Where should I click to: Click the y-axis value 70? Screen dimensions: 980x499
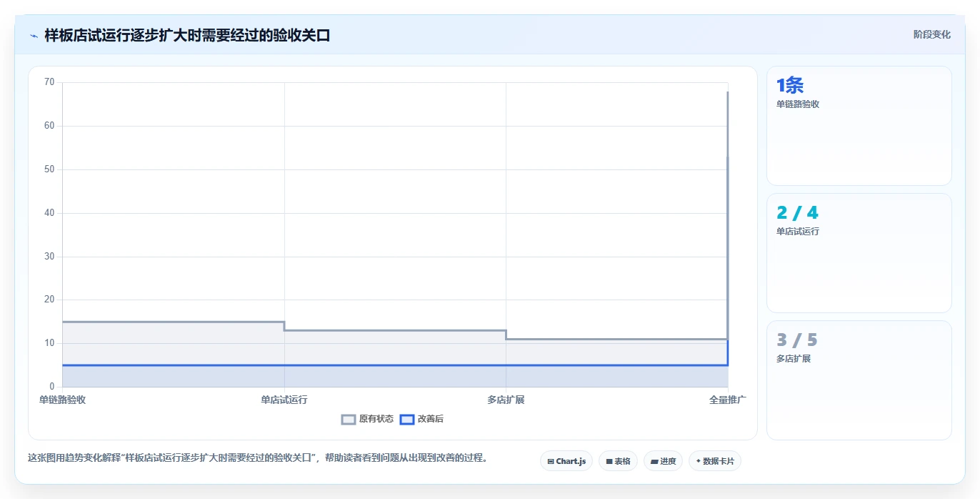(x=49, y=82)
